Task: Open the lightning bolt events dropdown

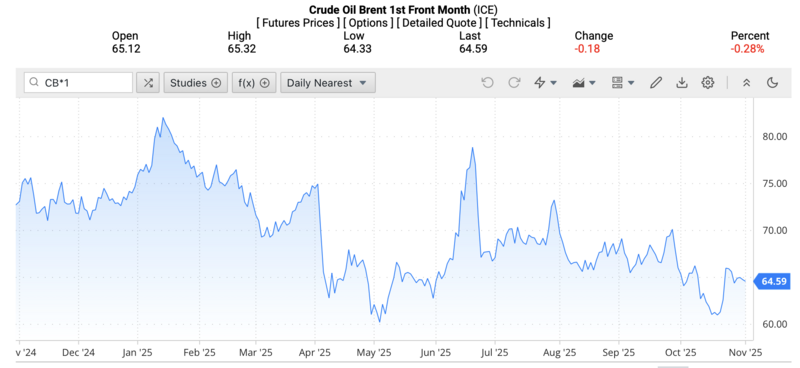Action: point(545,83)
